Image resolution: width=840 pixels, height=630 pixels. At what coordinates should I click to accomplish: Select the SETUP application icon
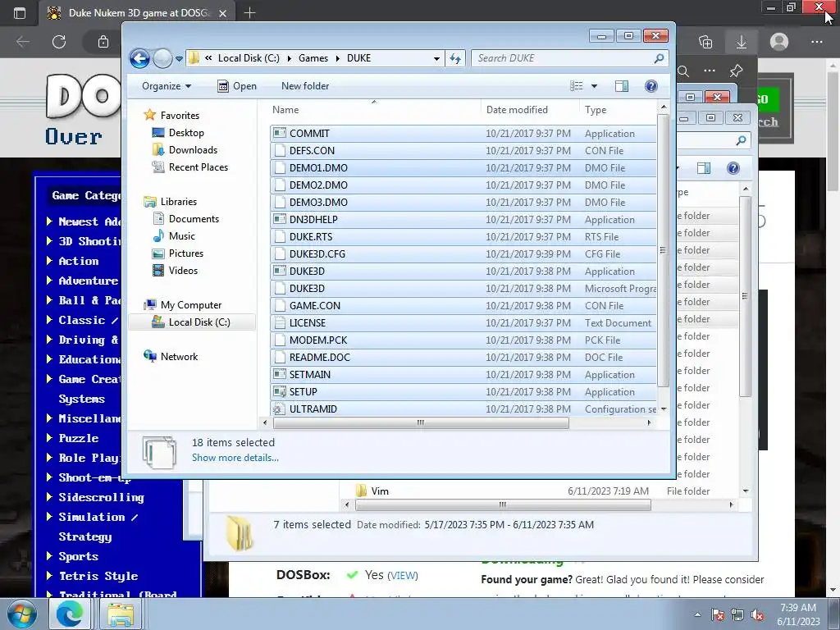coord(279,391)
